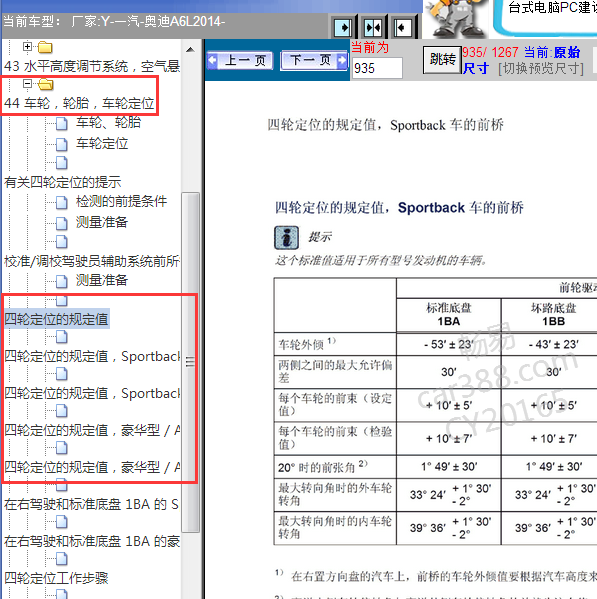Click open folder icon for section 44
The image size is (597, 599).
pos(45,84)
